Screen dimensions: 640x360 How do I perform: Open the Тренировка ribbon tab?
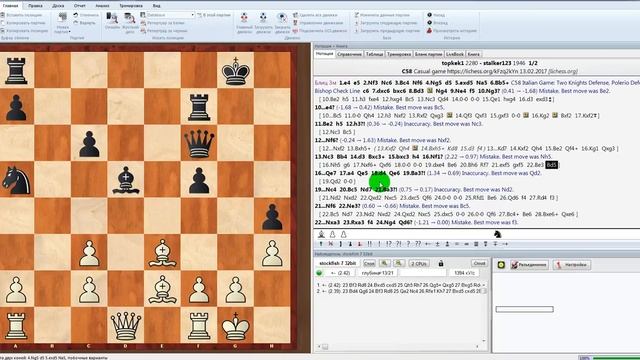(x=131, y=6)
